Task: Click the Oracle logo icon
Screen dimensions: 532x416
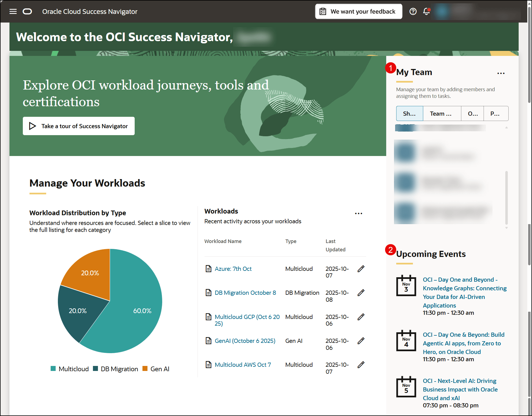Action: [27, 11]
